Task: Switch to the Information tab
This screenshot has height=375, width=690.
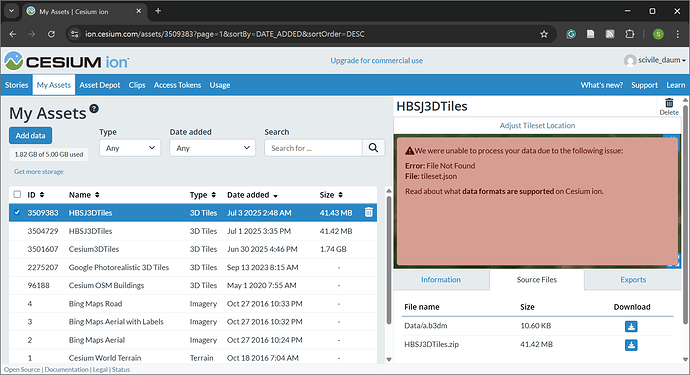Action: (x=441, y=280)
